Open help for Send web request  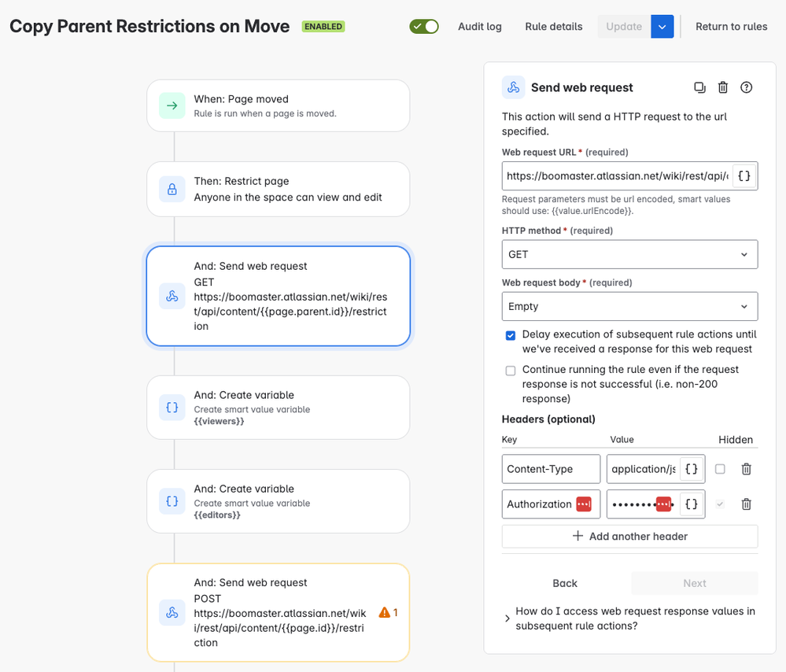click(x=747, y=88)
